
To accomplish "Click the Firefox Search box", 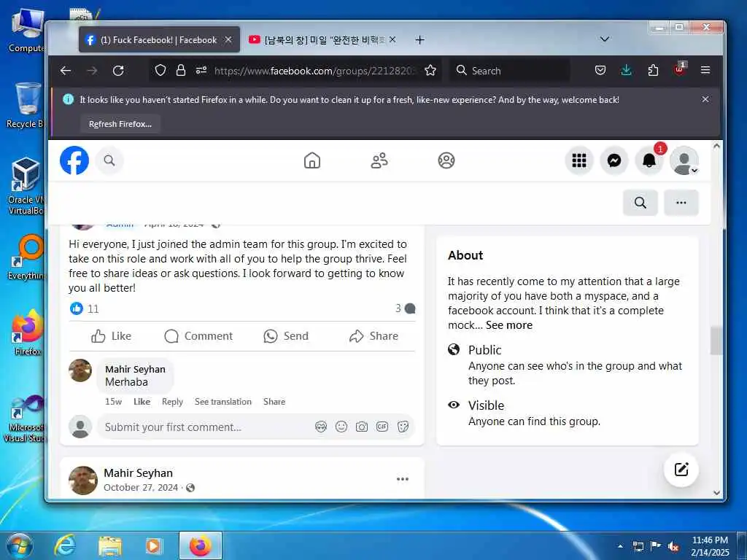I will (510, 71).
